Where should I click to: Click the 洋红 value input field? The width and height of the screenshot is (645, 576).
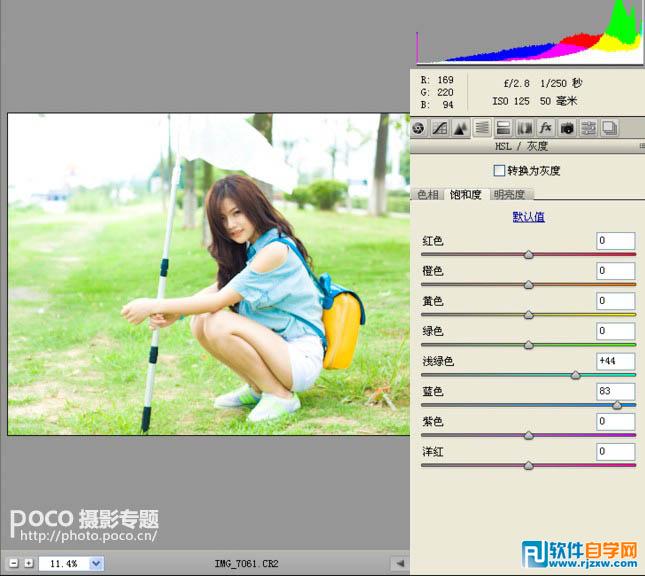615,452
